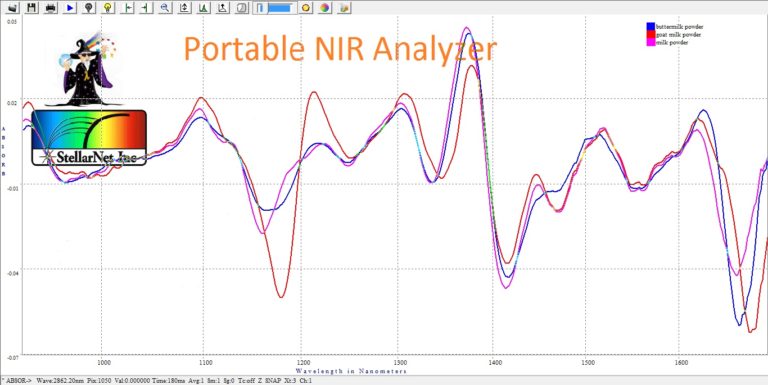Open a spectrum file with folder icon
768x385 pixels.
point(13,7)
